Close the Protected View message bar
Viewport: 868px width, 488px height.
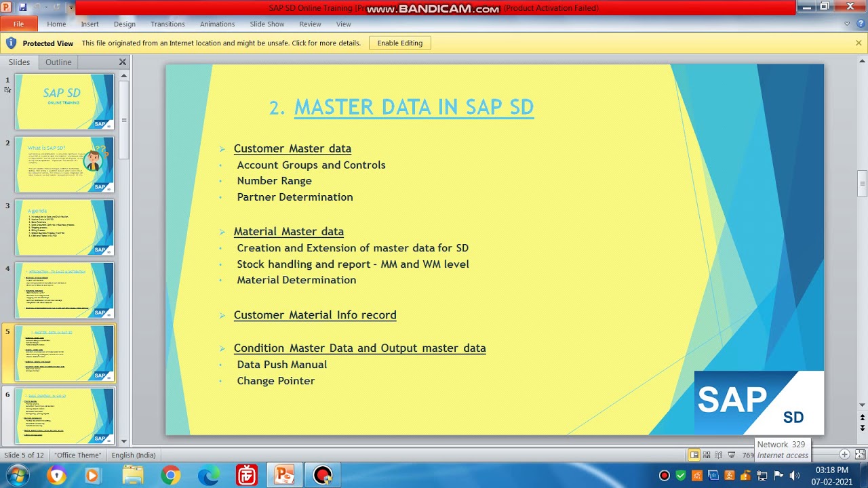pos(859,43)
